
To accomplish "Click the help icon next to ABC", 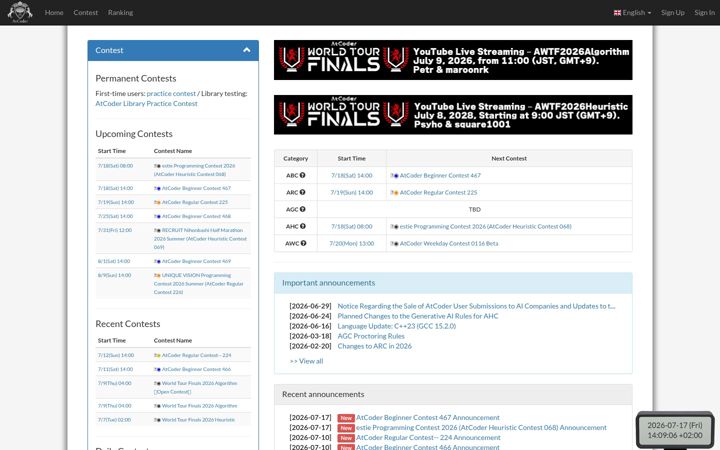I will 303,175.
